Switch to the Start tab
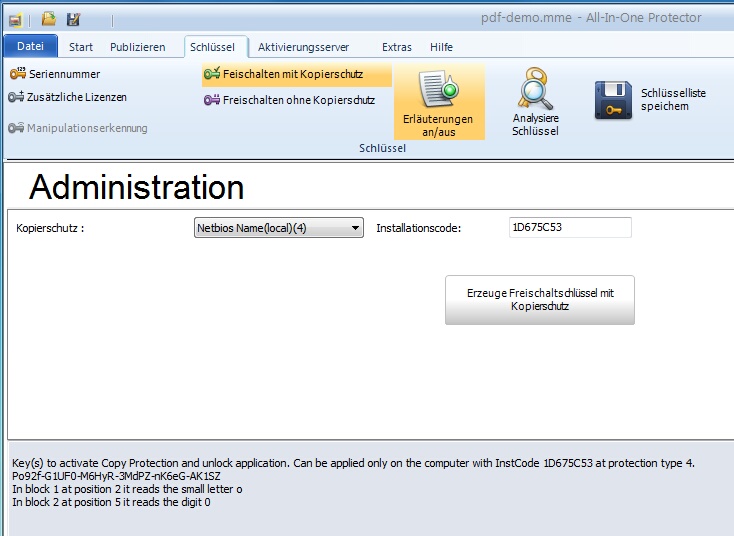This screenshot has width=734, height=536. [x=81, y=47]
